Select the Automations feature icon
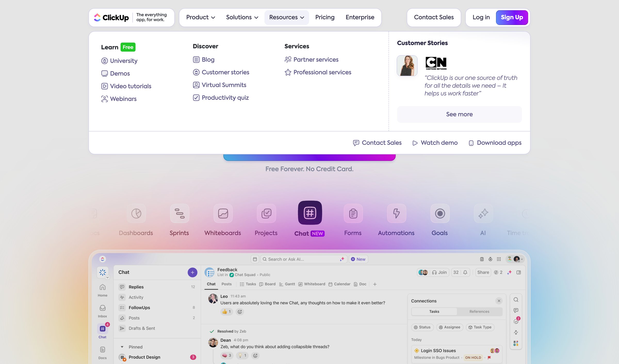 [x=396, y=213]
